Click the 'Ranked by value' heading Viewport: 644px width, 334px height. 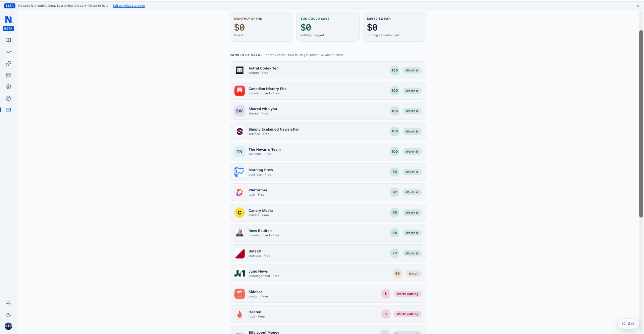[x=246, y=55]
